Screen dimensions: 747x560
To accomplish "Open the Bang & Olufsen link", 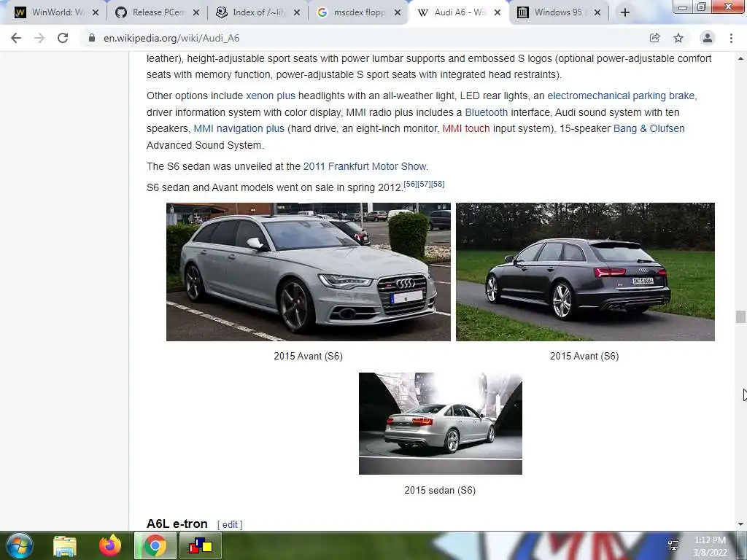I will pos(649,128).
